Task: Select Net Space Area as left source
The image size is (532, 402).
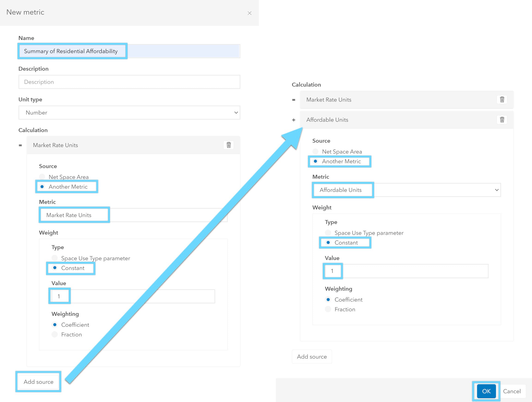Action: coord(42,177)
